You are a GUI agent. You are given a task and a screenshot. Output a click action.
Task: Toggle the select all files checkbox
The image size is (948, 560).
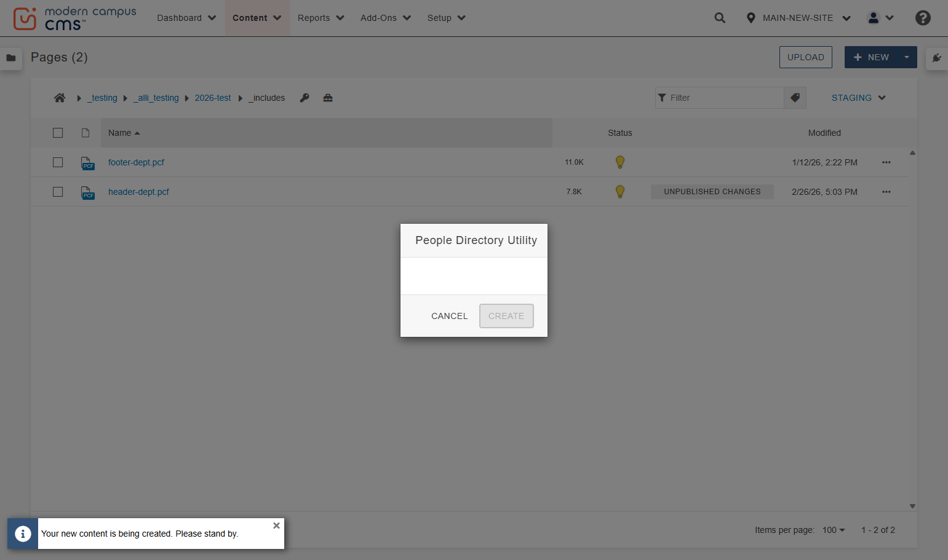pos(58,133)
